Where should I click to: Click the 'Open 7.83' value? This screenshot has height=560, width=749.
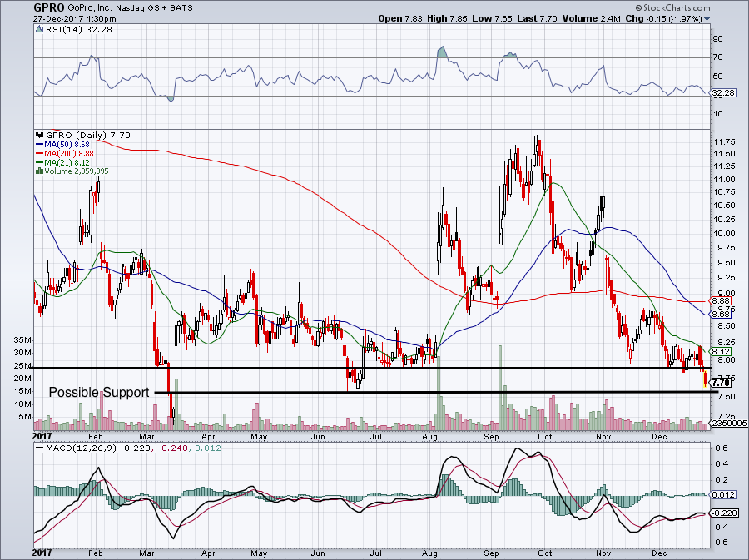coord(400,19)
